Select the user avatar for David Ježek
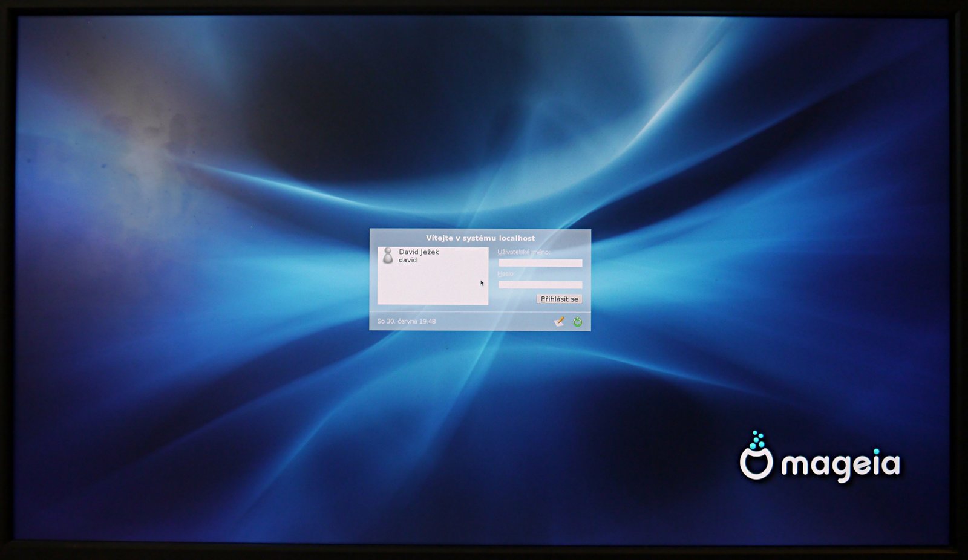The image size is (968, 560). pyautogui.click(x=388, y=256)
